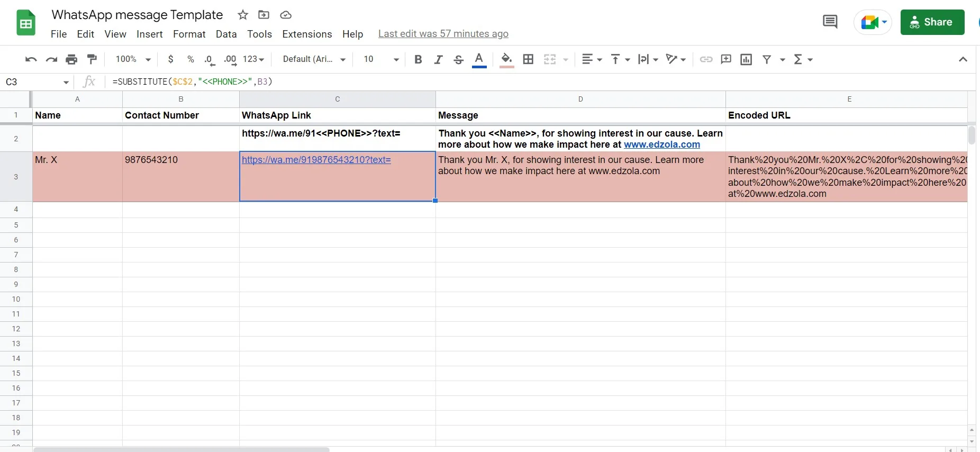980x452 pixels.
Task: Toggle italic formatting
Action: pos(438,59)
